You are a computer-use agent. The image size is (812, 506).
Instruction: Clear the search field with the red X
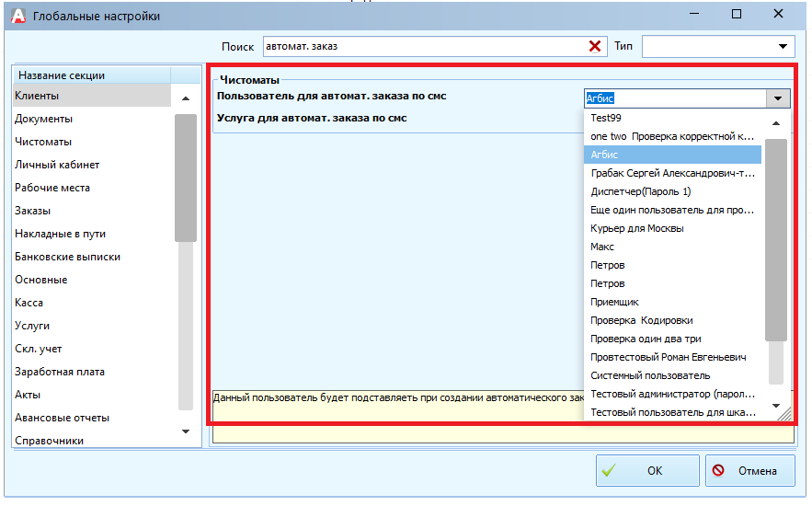coord(595,47)
